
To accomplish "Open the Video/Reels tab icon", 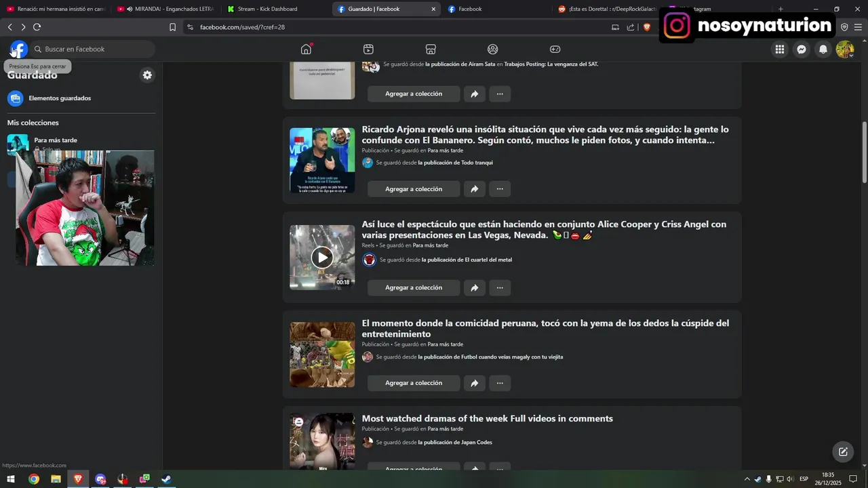I will (x=368, y=49).
